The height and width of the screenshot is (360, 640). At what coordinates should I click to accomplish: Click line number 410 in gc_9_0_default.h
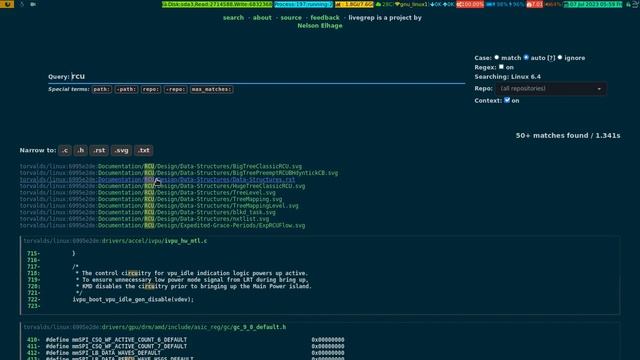tap(33, 340)
